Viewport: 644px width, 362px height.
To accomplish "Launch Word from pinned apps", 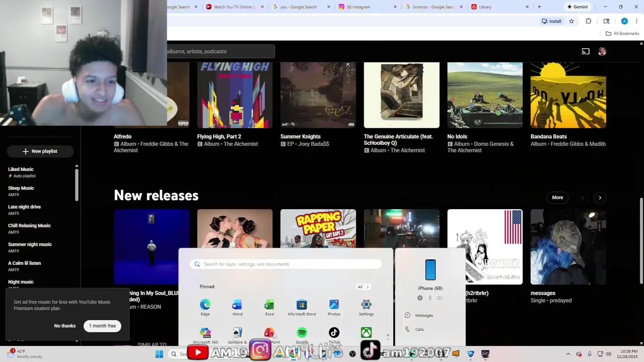I will click(x=237, y=307).
